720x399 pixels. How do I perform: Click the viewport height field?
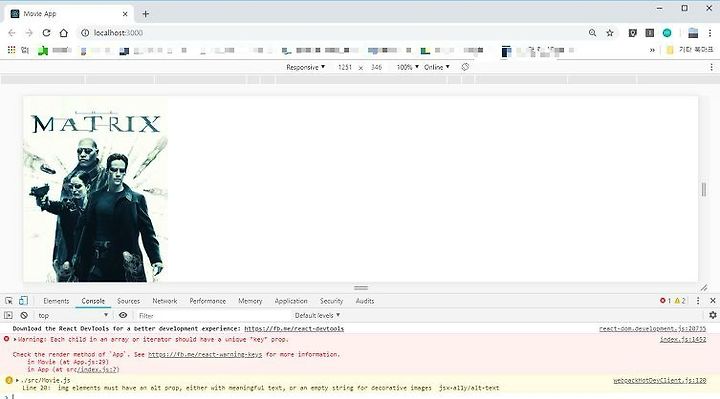(x=377, y=67)
